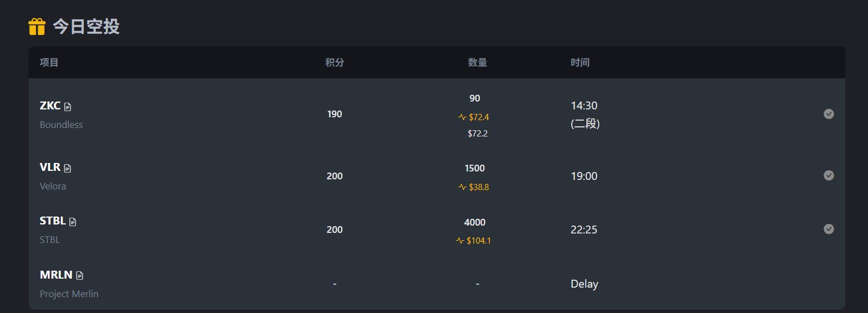Viewport: 868px width, 313px height.
Task: Click the document icon beside MRLN
Action: coord(80,275)
